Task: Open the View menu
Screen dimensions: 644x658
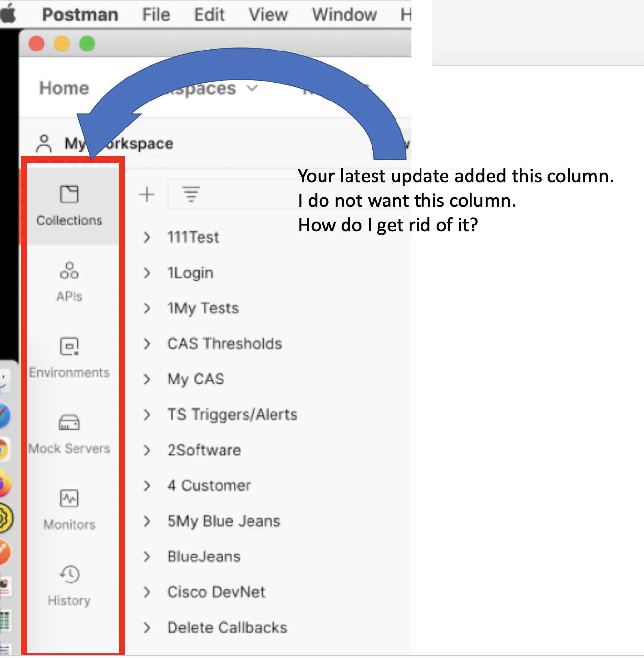Action: (268, 14)
